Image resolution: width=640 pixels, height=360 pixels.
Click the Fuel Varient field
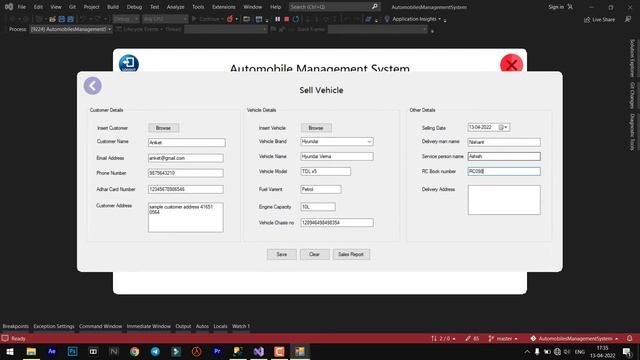click(321, 189)
